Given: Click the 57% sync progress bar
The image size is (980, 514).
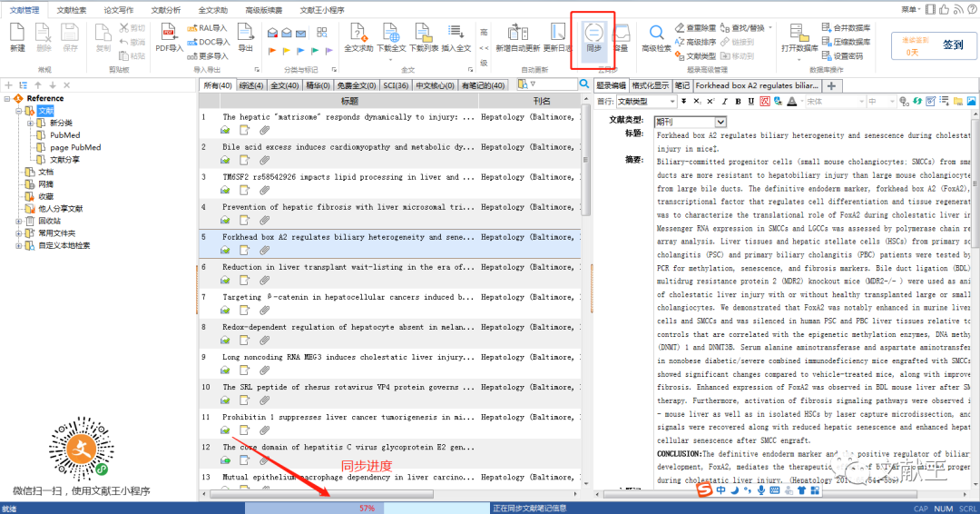Looking at the screenshot, I should (367, 509).
